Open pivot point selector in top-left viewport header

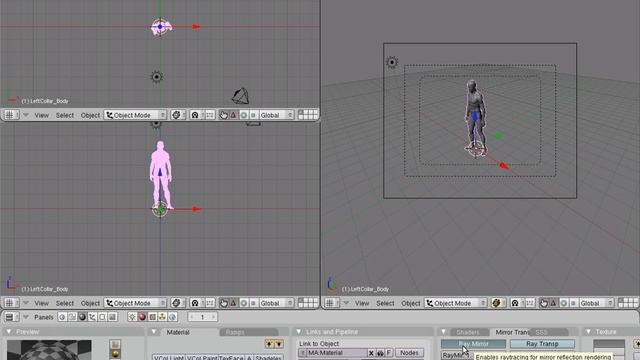(197, 115)
